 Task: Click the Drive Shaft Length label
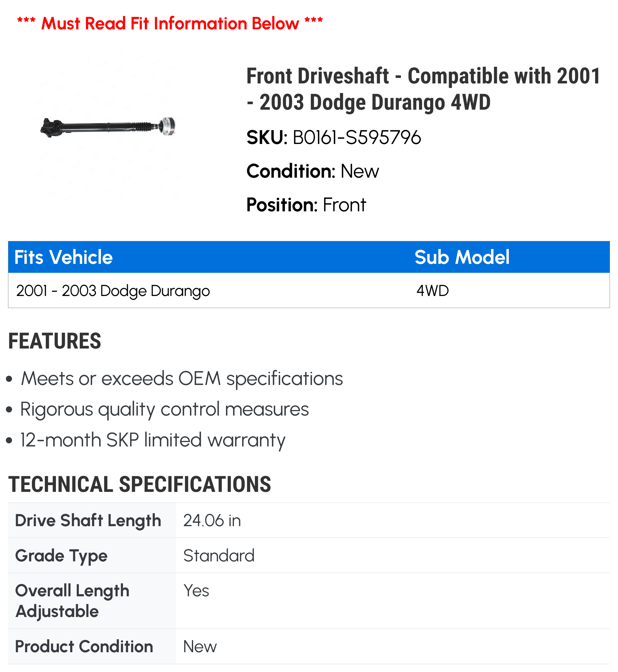click(x=88, y=521)
